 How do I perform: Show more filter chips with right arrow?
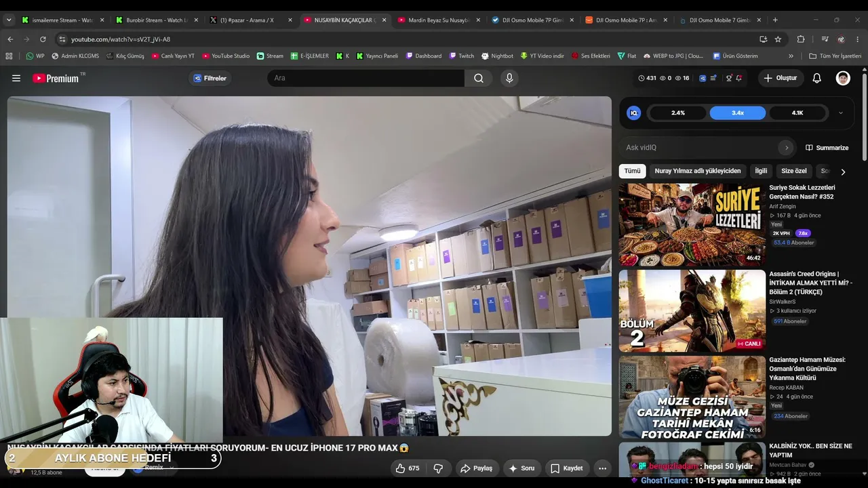[x=843, y=171]
